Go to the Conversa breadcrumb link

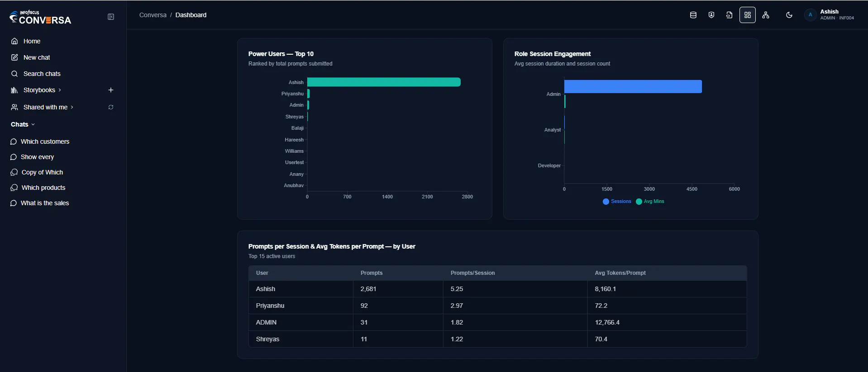coord(153,15)
